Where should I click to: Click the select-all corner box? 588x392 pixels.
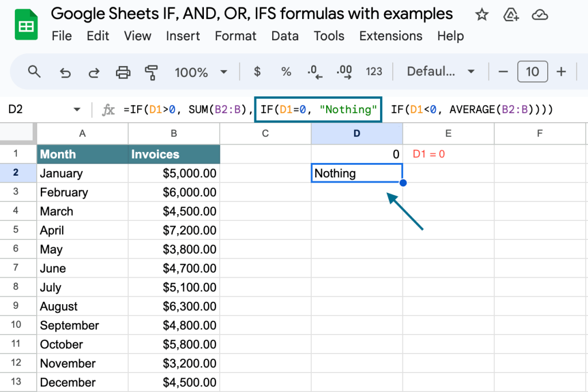18,133
